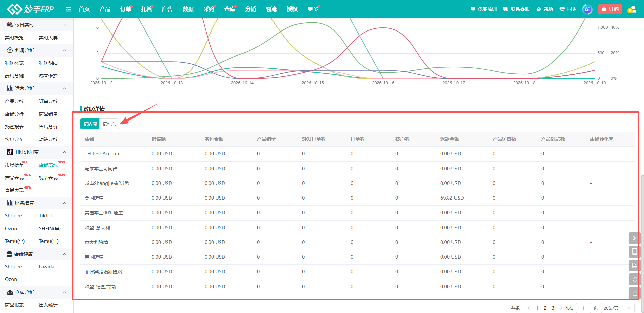Click the 仓库分析 warehouse icon
644x313 pixels.
pyautogui.click(x=10, y=292)
